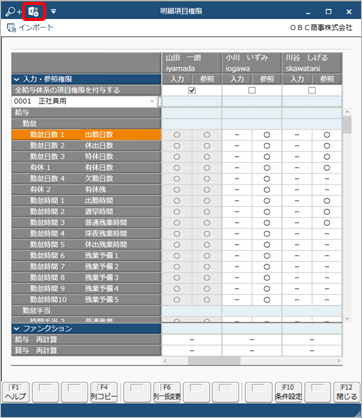Click the F6 列一括変更 button
The image size is (362, 418).
pos(167,392)
